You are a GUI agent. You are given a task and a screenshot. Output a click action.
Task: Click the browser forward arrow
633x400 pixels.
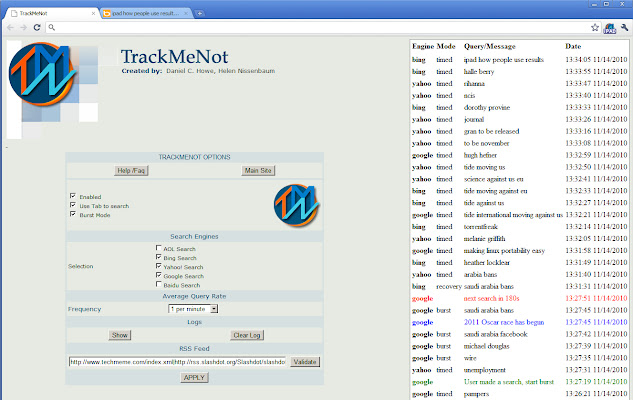pos(23,27)
